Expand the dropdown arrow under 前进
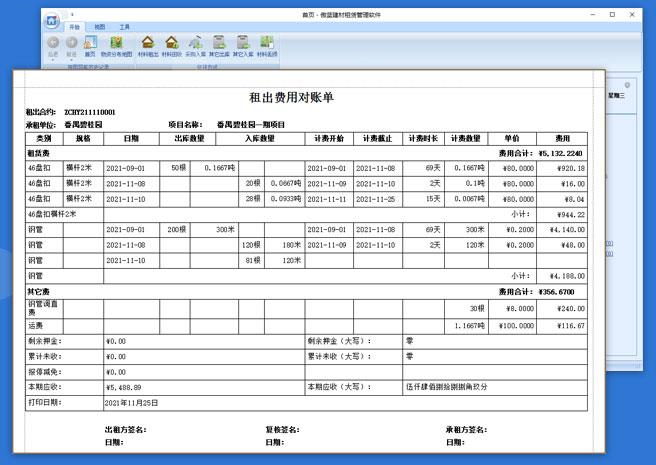 click(72, 60)
